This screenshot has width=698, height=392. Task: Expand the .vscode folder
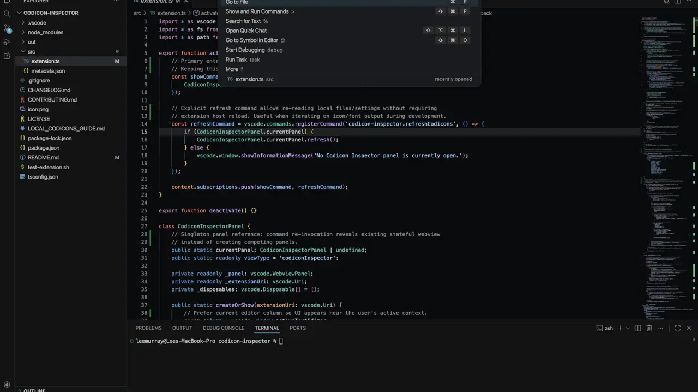(x=71, y=23)
